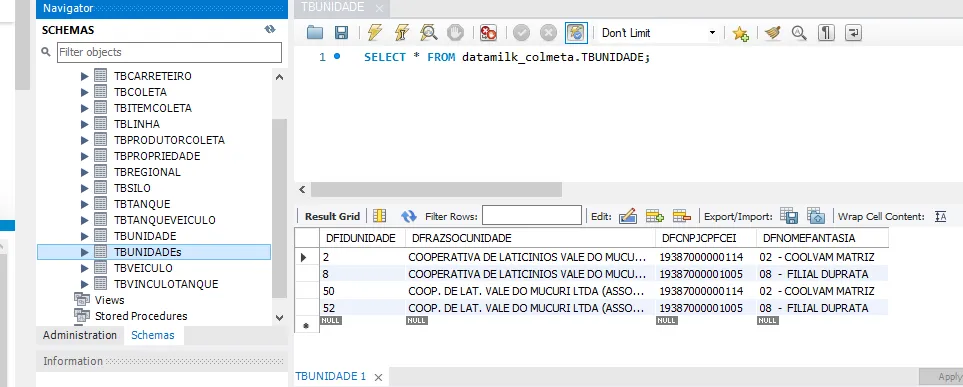The width and height of the screenshot is (963, 387).
Task: Save the script with the floppy disk icon
Action: (x=341, y=33)
